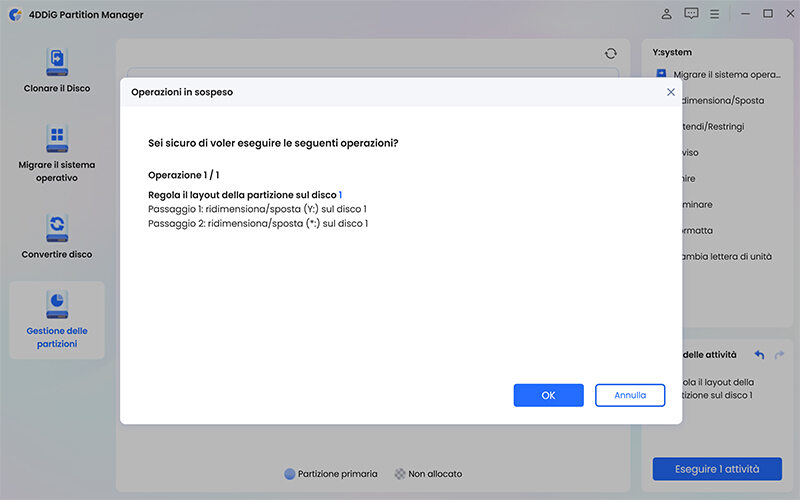Click the Partizione primaria legend color dot
Screen dimensions: 800x500
(290, 474)
